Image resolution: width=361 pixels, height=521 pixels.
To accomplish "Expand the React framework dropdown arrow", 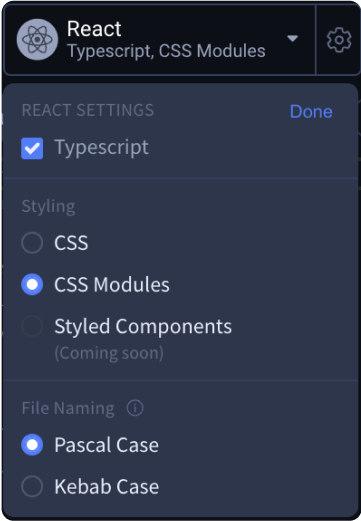I will point(292,39).
